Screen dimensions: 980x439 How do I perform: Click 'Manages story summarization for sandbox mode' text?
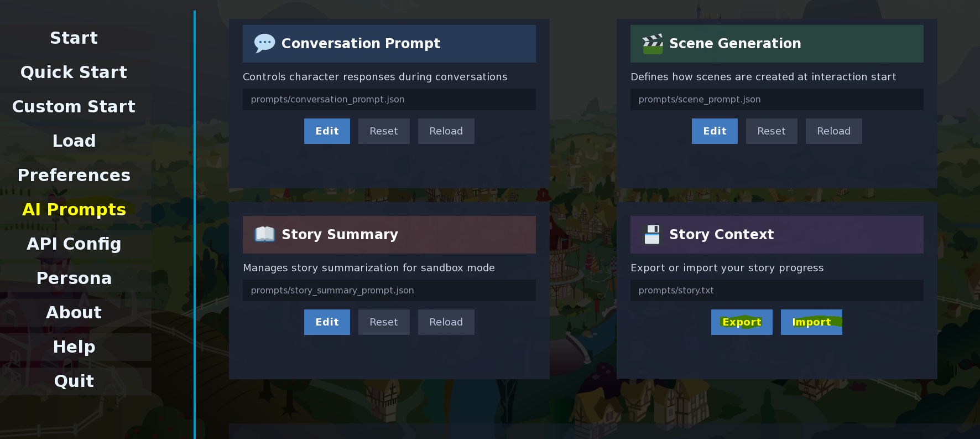pos(369,268)
